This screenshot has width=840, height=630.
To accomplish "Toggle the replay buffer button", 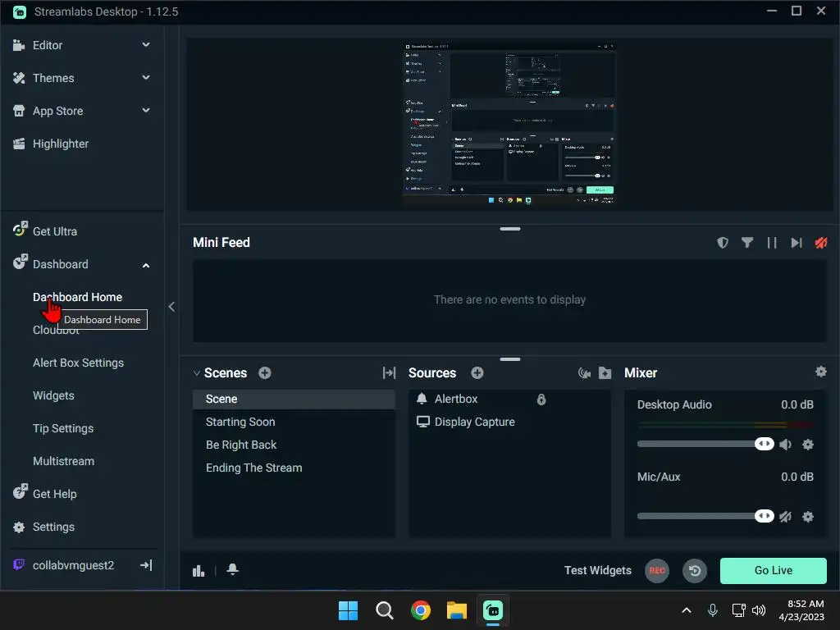I will [695, 571].
